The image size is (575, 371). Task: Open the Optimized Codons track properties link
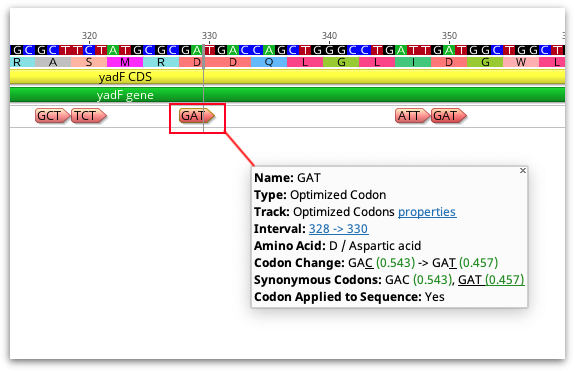[427, 212]
